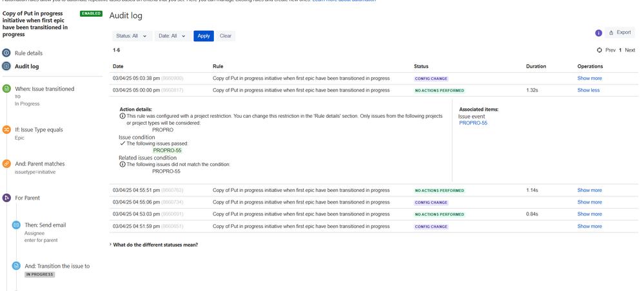Click the 1.14s duration value
This screenshot has height=291, width=644.
click(532, 191)
